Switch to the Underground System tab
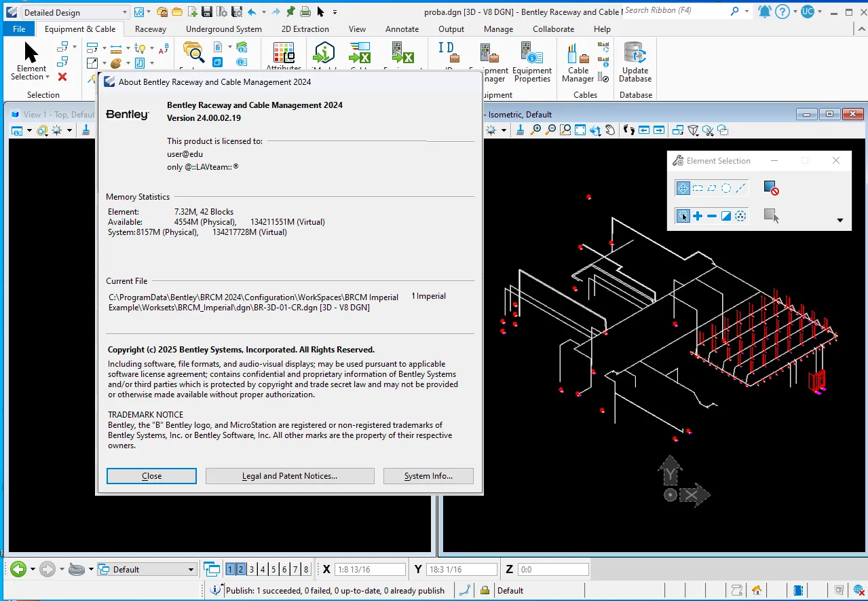The width and height of the screenshot is (868, 601). (x=224, y=29)
